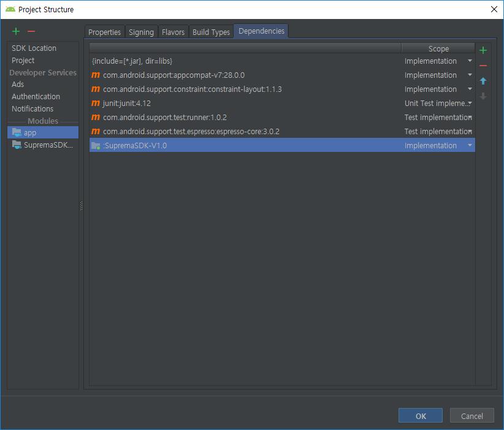Image resolution: width=504 pixels, height=430 pixels.
Task: Select the SupremaSDK module in the sidebar
Action: pyautogui.click(x=48, y=145)
